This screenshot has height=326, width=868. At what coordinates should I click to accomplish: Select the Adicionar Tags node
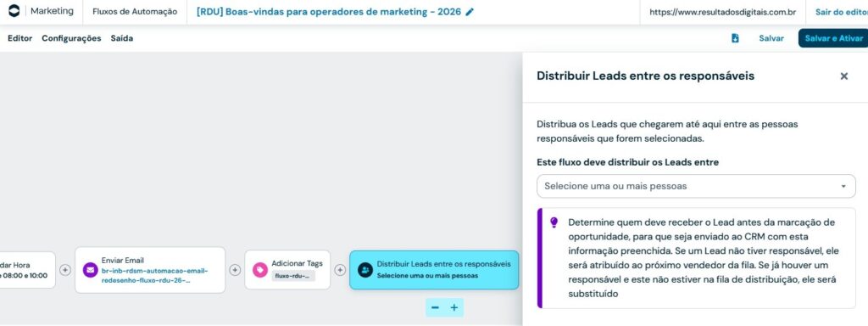click(x=287, y=270)
